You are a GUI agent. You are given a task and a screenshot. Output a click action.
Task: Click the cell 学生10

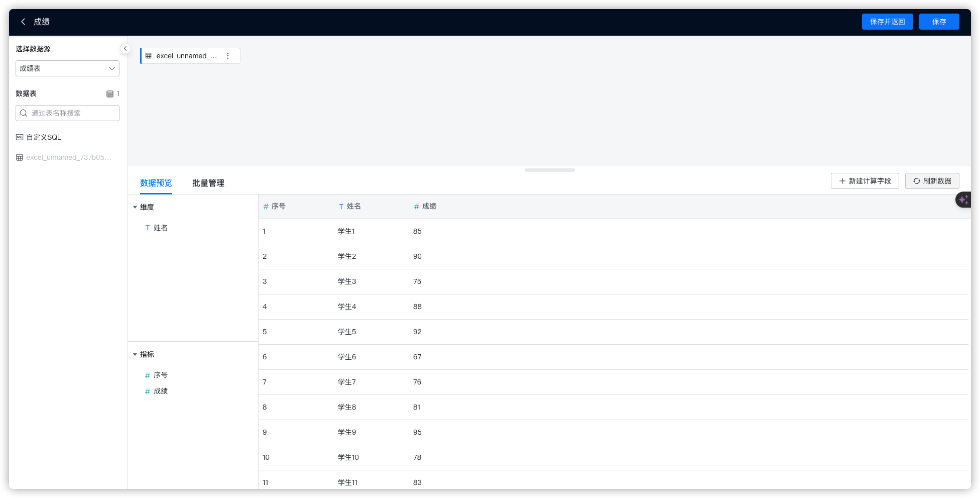(348, 457)
